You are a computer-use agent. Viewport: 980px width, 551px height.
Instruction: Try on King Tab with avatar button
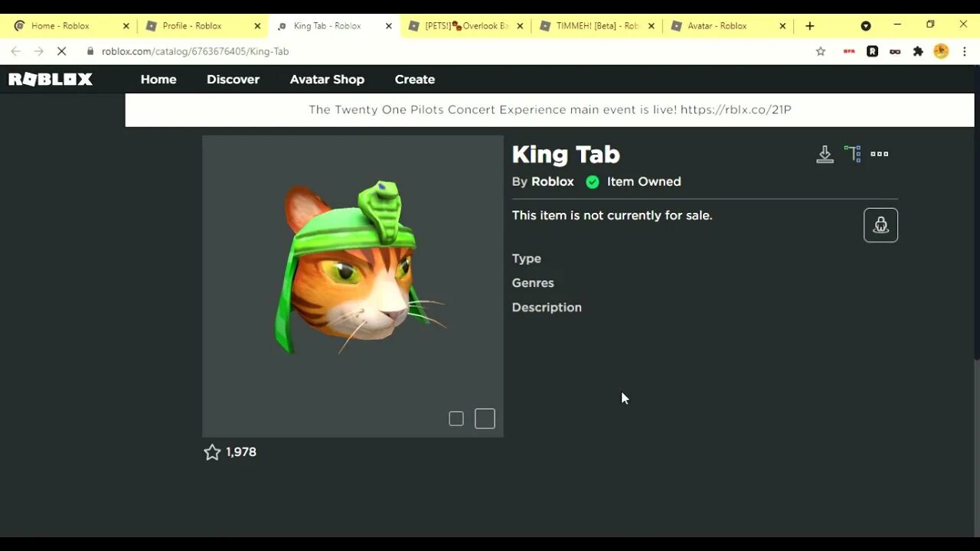coord(880,225)
